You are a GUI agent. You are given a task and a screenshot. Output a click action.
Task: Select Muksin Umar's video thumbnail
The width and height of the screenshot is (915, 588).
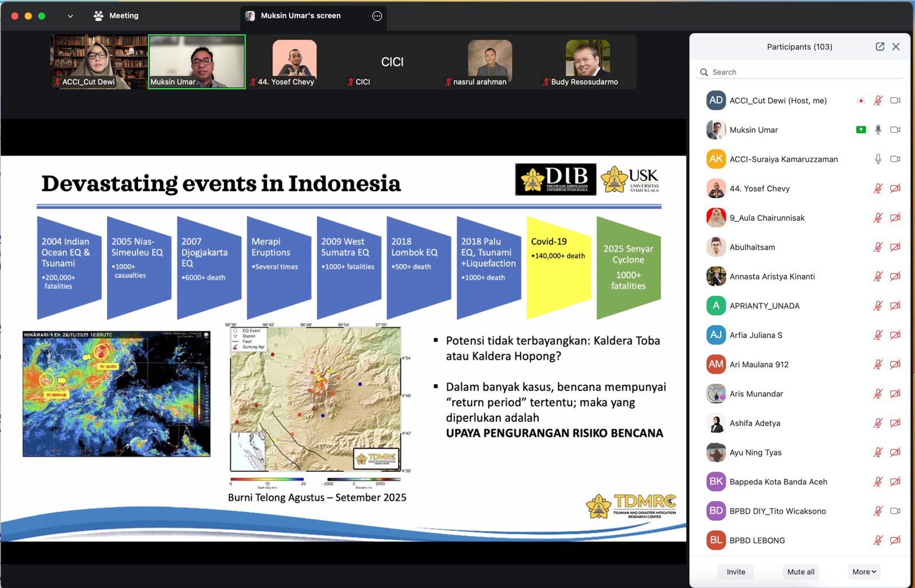[x=197, y=61]
